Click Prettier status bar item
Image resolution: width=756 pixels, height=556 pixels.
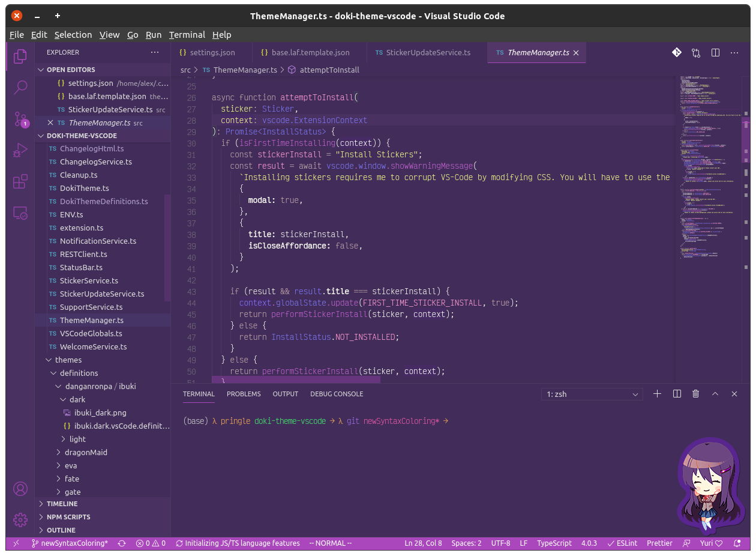click(659, 543)
